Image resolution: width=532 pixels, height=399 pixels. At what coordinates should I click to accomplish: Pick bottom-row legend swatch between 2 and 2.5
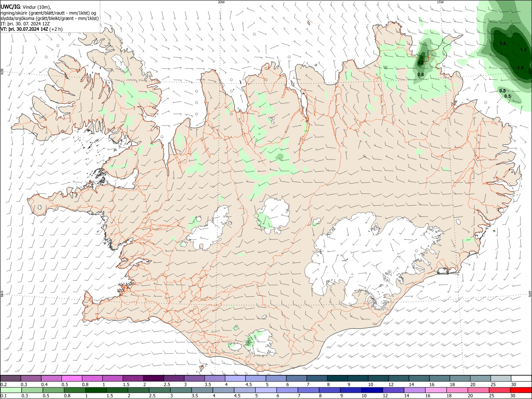pos(138,390)
